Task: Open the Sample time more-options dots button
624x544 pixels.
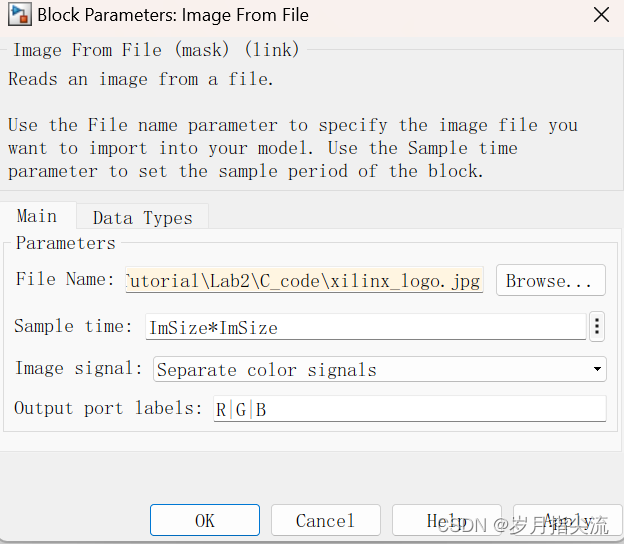Action: [x=597, y=327]
